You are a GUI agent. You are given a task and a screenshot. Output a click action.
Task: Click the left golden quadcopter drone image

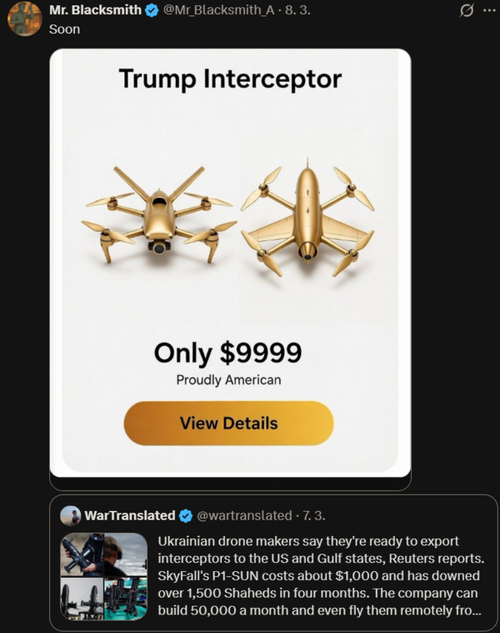coord(159,216)
